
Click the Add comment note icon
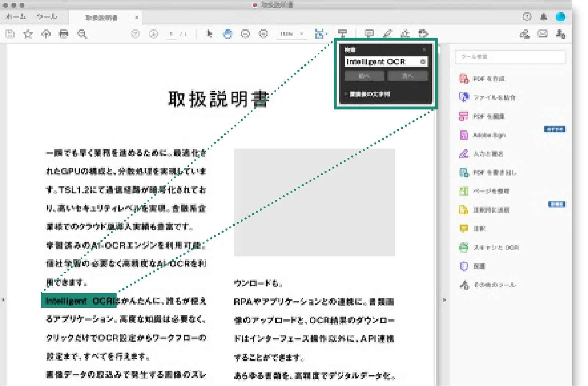(x=369, y=34)
